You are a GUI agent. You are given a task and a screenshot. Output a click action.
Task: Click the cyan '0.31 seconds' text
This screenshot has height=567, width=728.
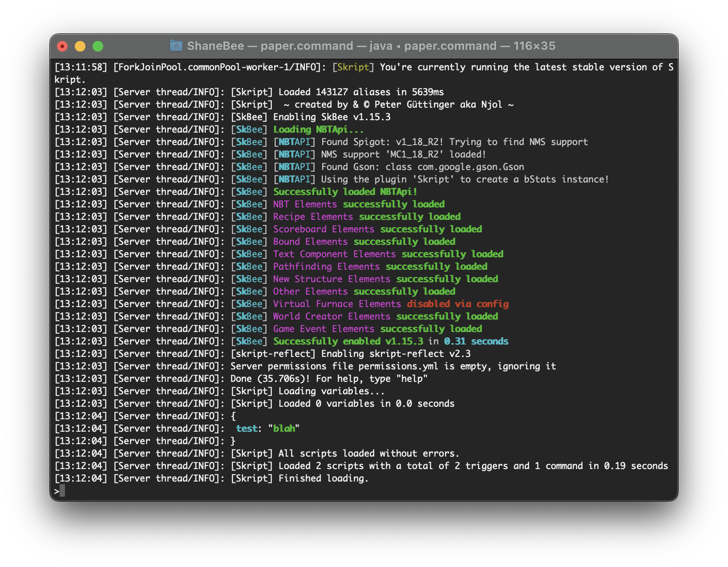(x=476, y=341)
